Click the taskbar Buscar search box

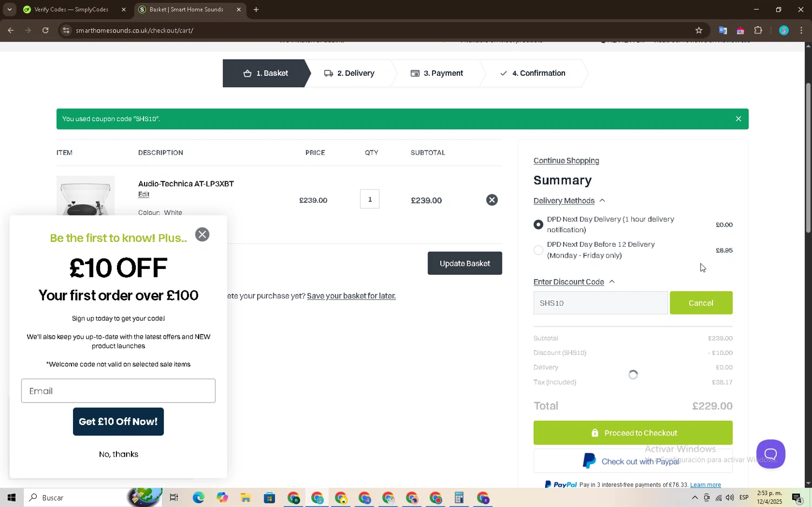click(x=92, y=498)
